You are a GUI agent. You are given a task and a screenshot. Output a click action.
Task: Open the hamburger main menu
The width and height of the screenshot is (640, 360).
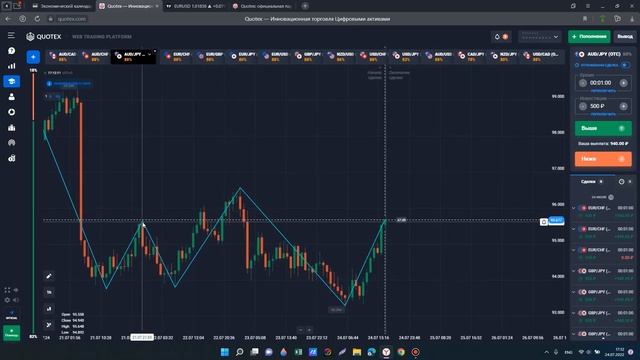[x=11, y=36]
